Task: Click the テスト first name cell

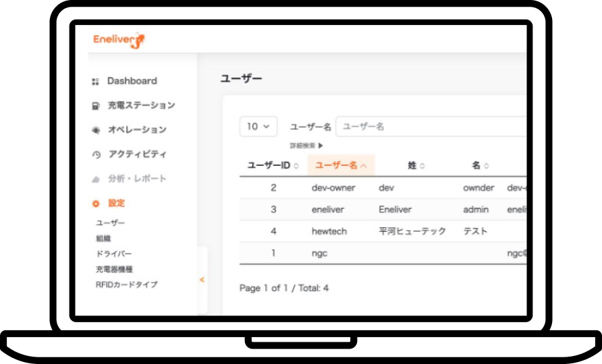Action: [475, 231]
